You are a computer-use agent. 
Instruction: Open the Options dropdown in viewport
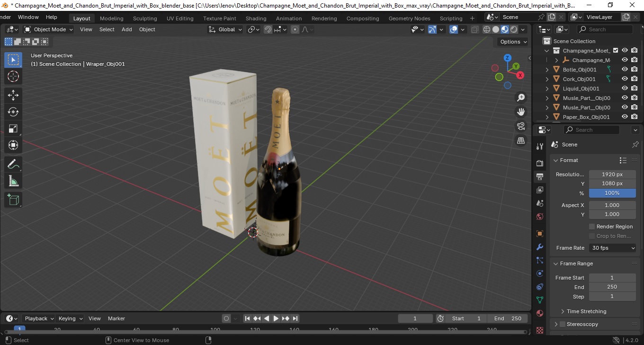[513, 42]
